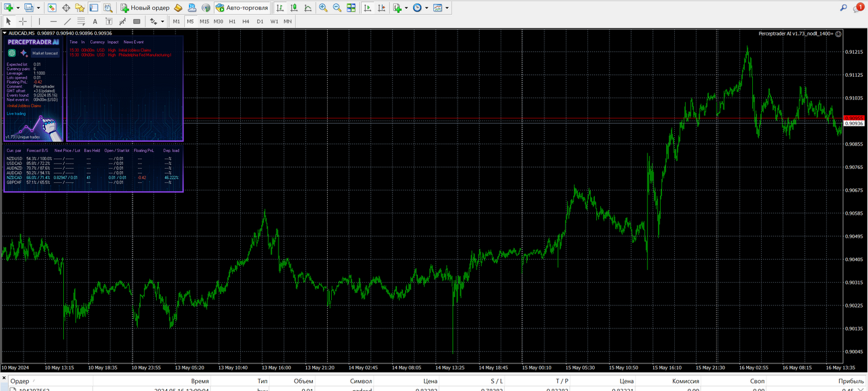The height and width of the screenshot is (391, 868).
Task: Open the Navigator star-folder icon
Action: coord(79,8)
